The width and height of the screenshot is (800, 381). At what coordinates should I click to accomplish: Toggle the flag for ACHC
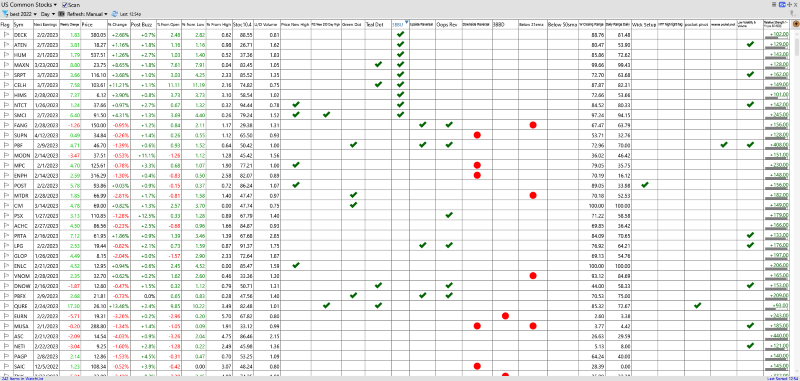click(6, 224)
